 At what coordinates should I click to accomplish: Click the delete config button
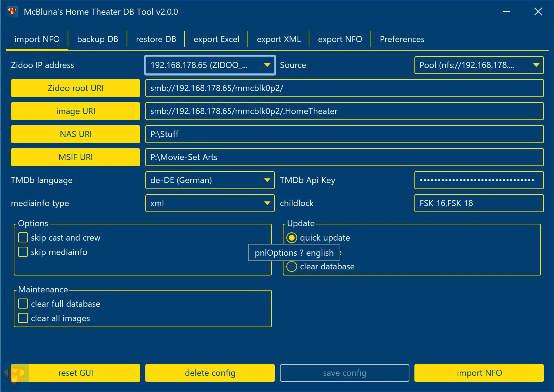pyautogui.click(x=210, y=373)
